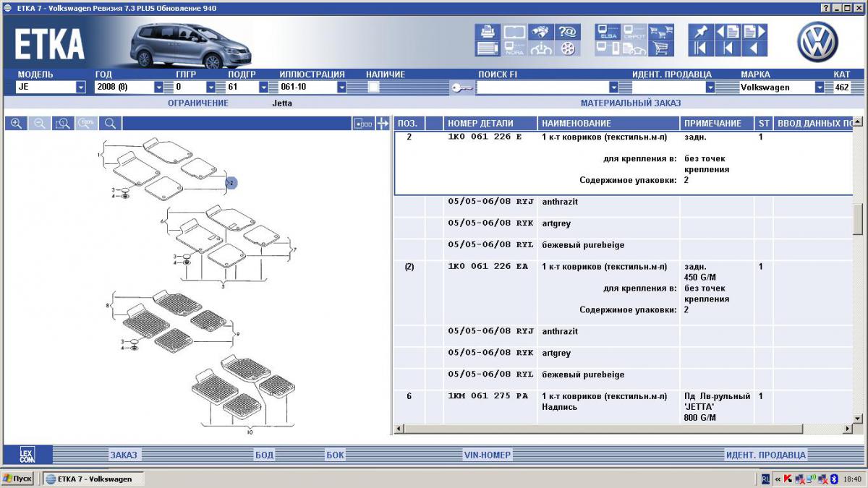The image size is (868, 488).
Task: Toggle the НАЛИЧИЕ checkbox
Action: coord(374,87)
